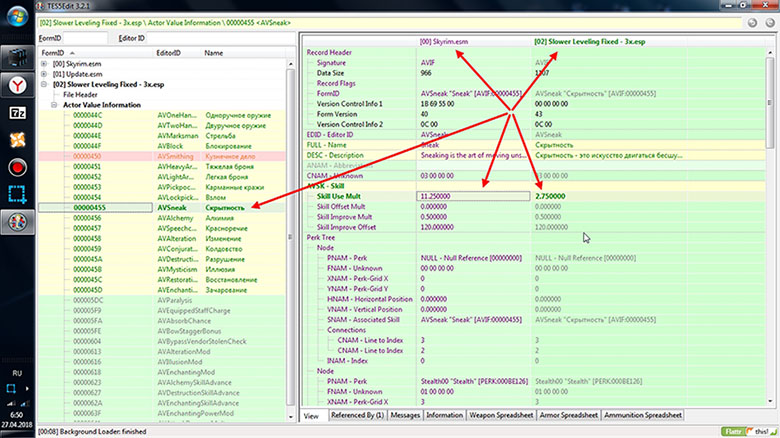780x438 pixels.
Task: Open the Referenced By (1) tab
Action: [x=357, y=415]
